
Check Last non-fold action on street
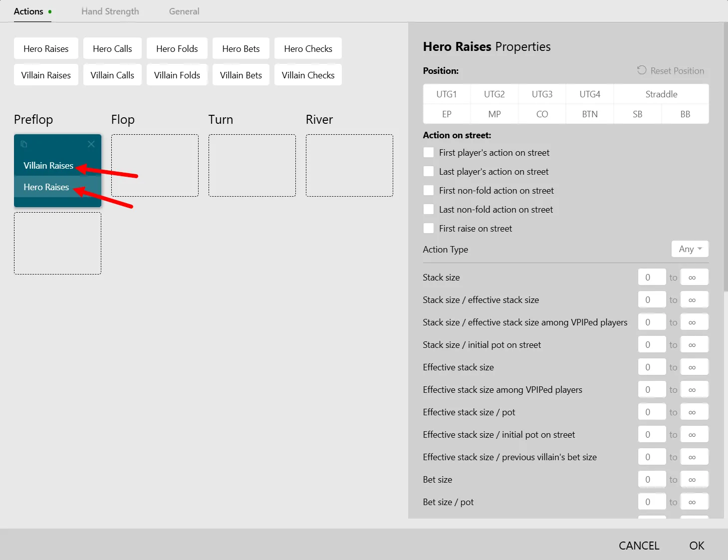click(x=429, y=210)
